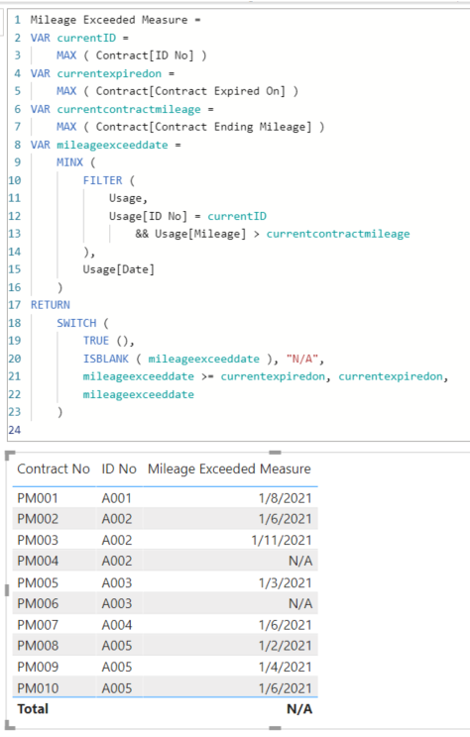470x737 pixels.
Task: Click the SWITCH function on line 18
Action: 76,323
